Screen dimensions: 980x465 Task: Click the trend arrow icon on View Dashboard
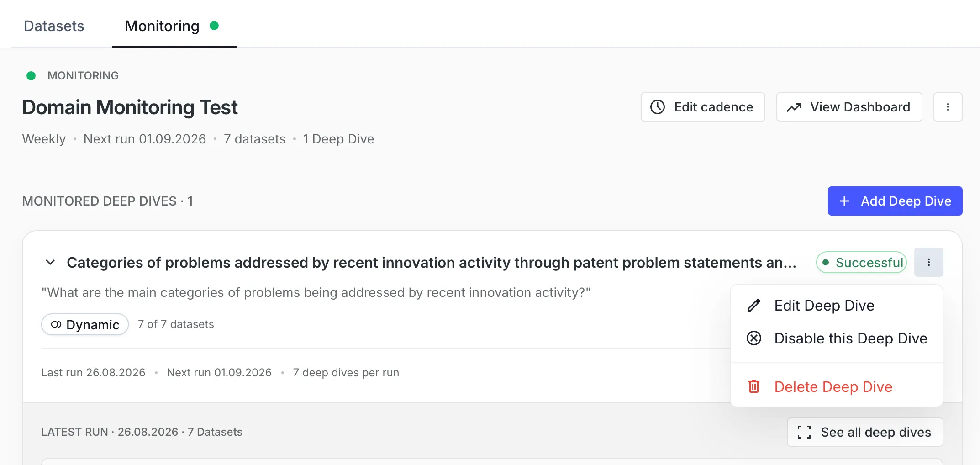tap(794, 107)
